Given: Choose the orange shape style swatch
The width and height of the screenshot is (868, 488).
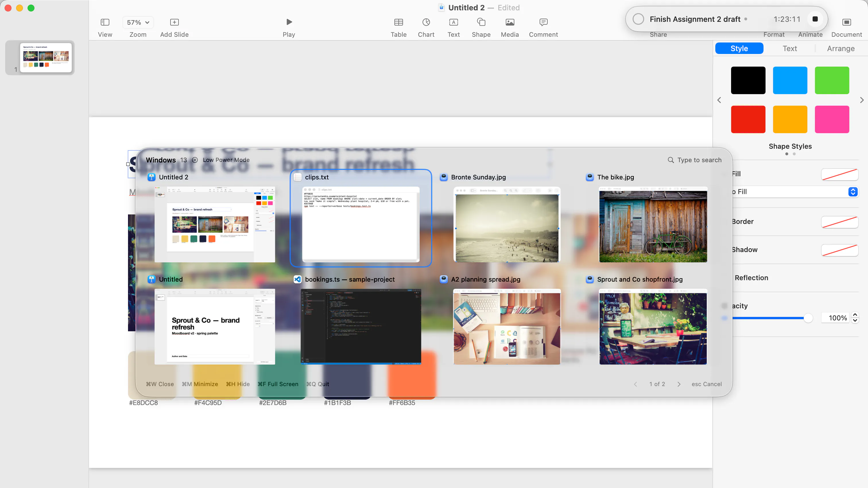Looking at the screenshot, I should (790, 119).
